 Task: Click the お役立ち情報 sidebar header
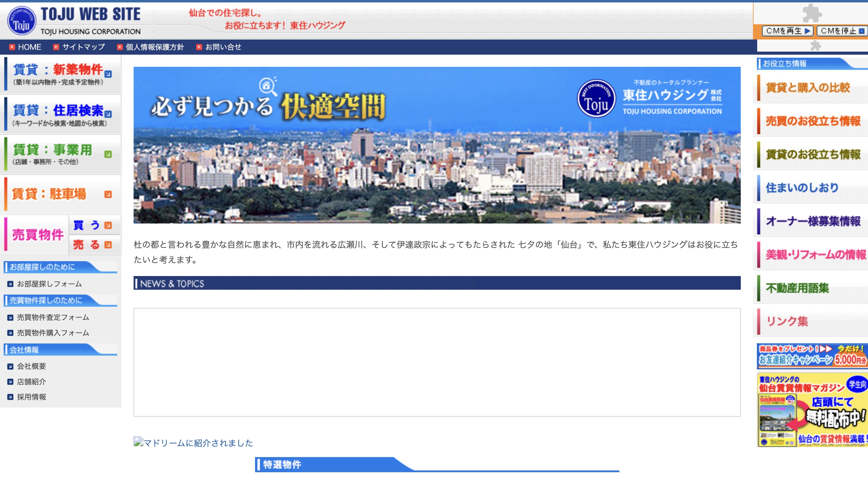coord(812,63)
